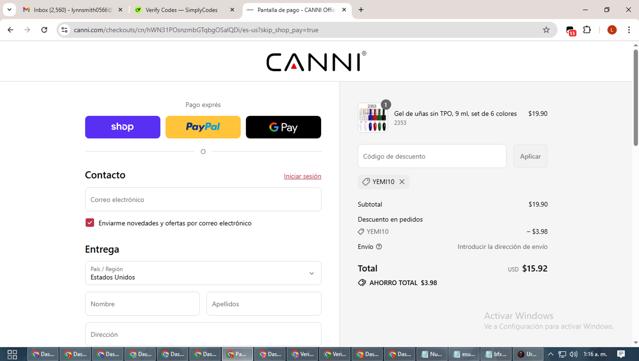Pay with Google Pay button
The image size is (639, 361).
tap(283, 127)
